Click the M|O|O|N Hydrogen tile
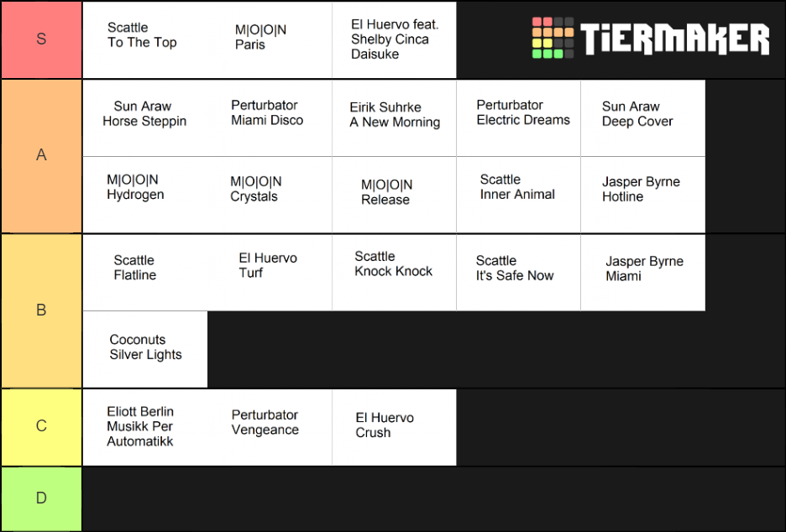 pos(145,195)
